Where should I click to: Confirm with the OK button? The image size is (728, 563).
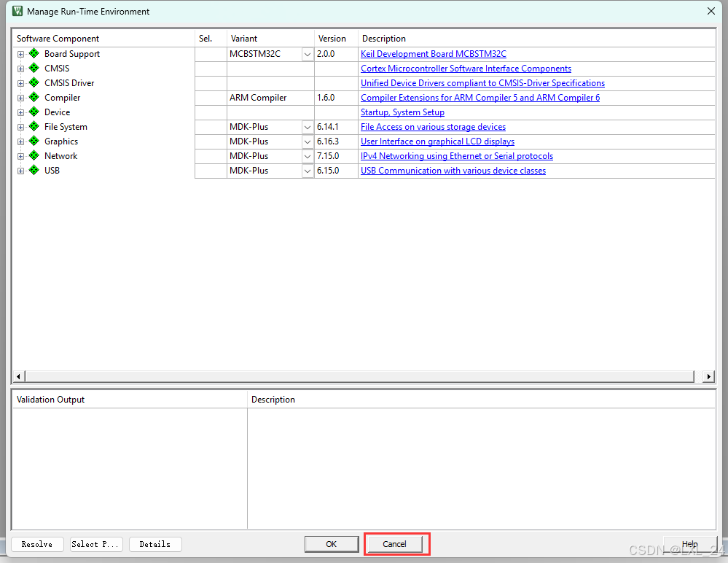pos(332,544)
